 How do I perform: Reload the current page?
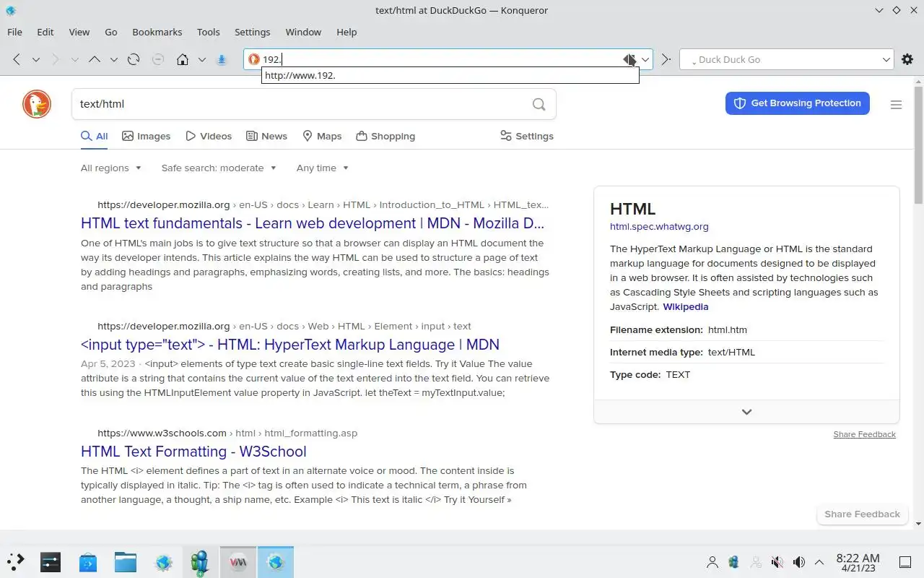[133, 59]
